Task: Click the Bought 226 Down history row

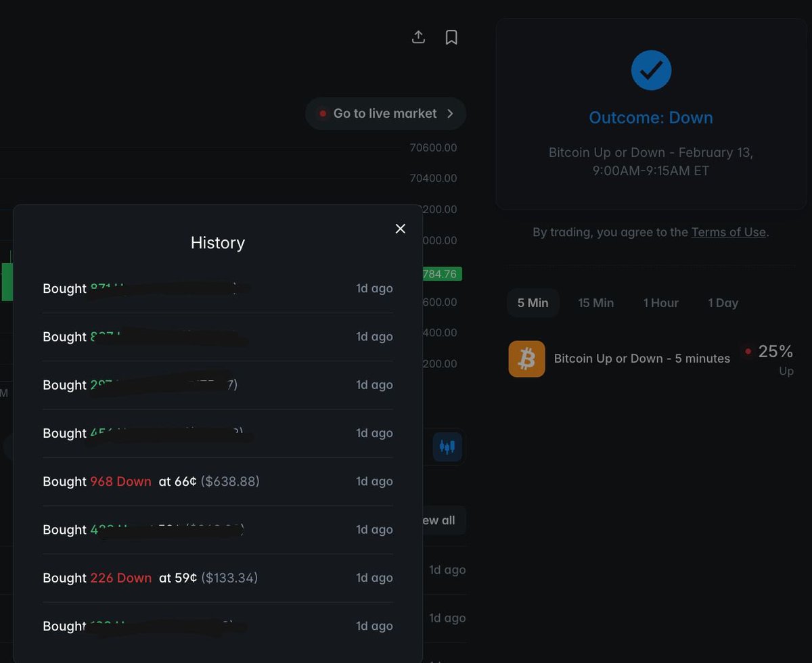Action: [218, 578]
